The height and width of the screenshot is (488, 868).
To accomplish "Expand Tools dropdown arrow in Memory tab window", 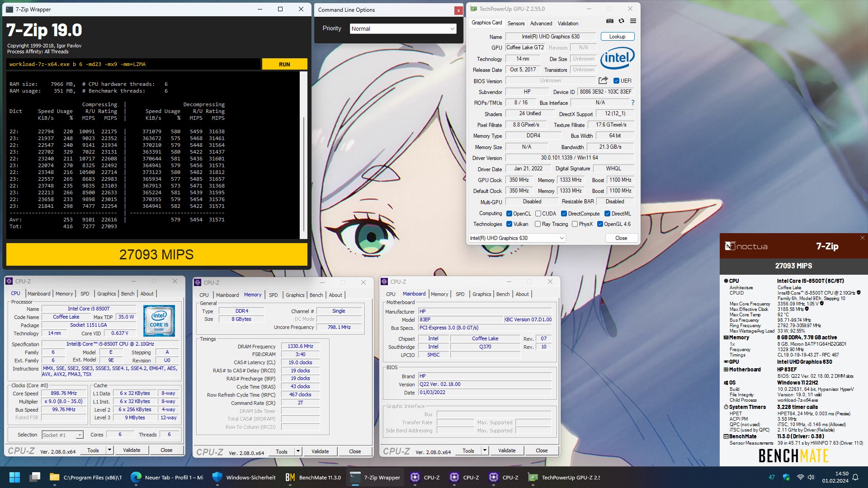I will tap(297, 451).
